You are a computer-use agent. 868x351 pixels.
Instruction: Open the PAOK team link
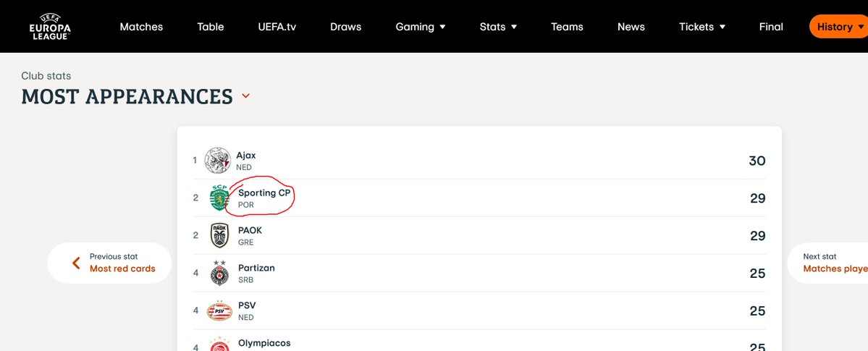click(250, 230)
